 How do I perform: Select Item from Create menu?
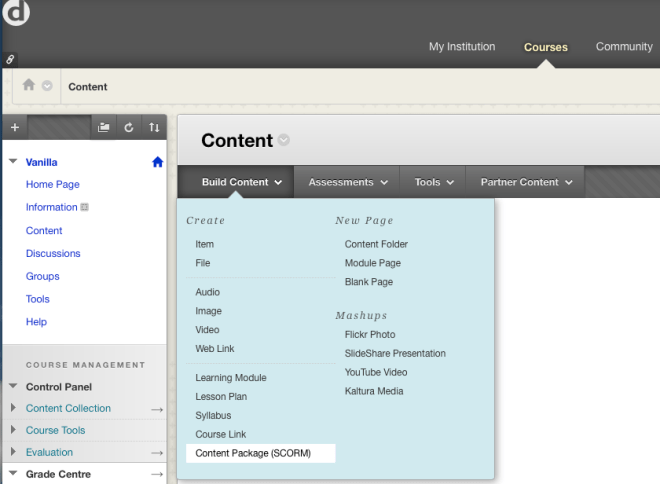(205, 244)
